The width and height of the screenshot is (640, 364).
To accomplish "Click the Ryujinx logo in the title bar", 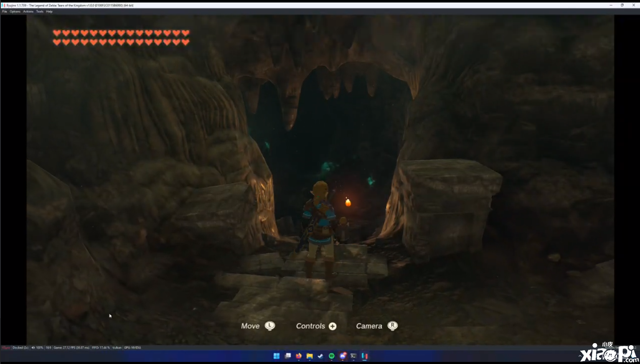I will [4, 5].
